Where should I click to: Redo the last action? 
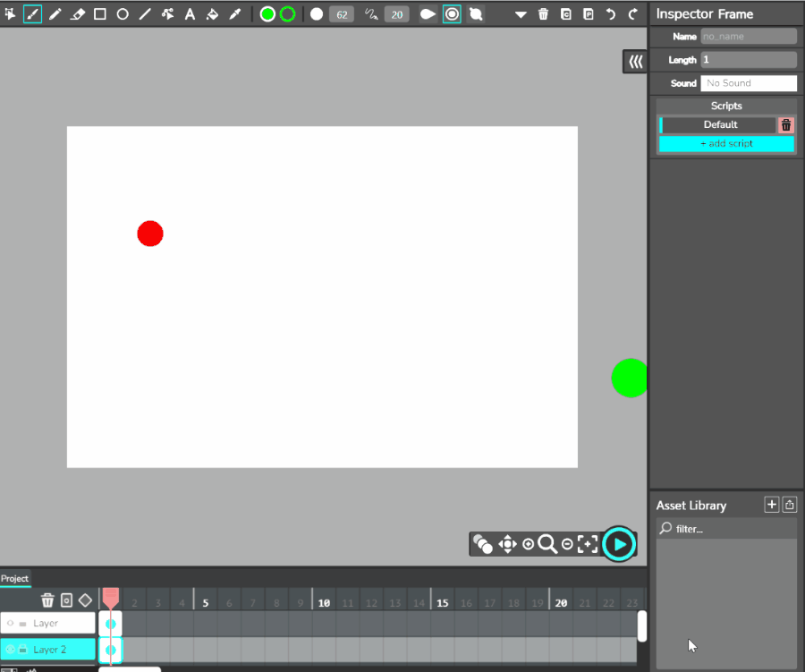pyautogui.click(x=633, y=14)
